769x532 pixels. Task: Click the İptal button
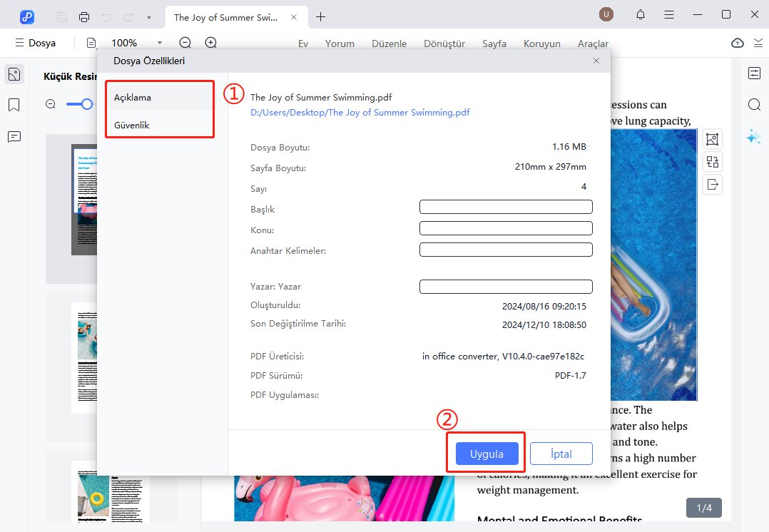561,454
